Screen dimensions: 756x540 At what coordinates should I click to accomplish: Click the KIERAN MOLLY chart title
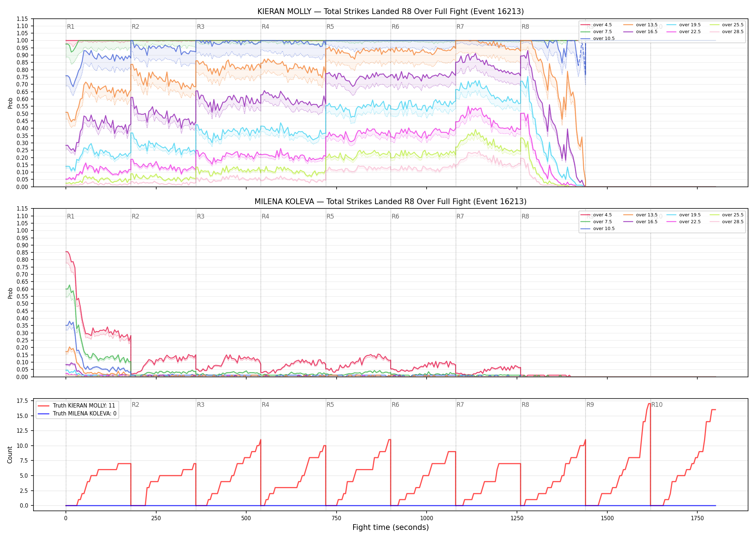391,12
